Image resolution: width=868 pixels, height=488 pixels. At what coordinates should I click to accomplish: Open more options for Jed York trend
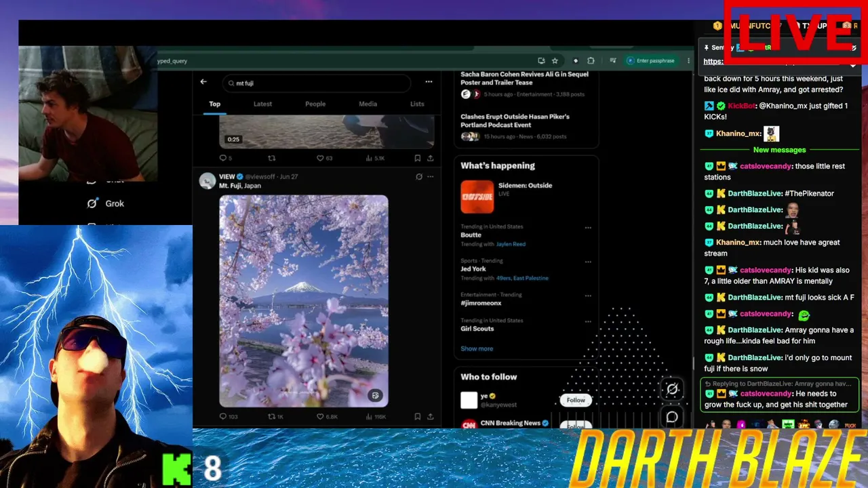click(588, 262)
